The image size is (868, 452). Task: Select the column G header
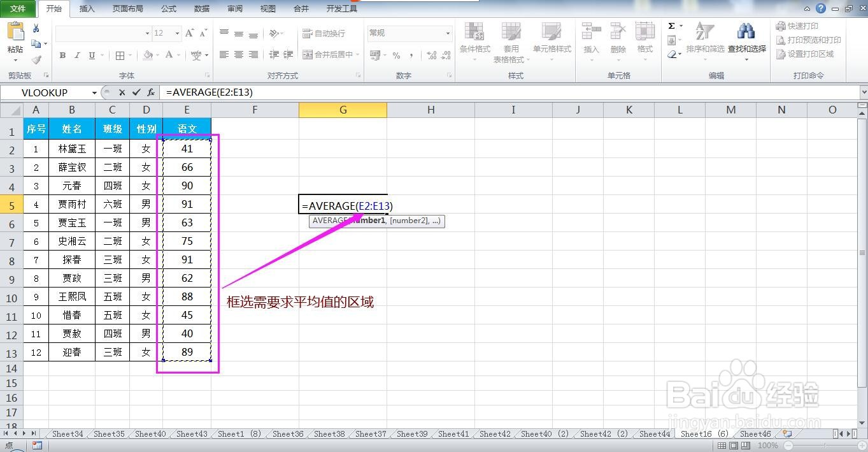point(343,110)
